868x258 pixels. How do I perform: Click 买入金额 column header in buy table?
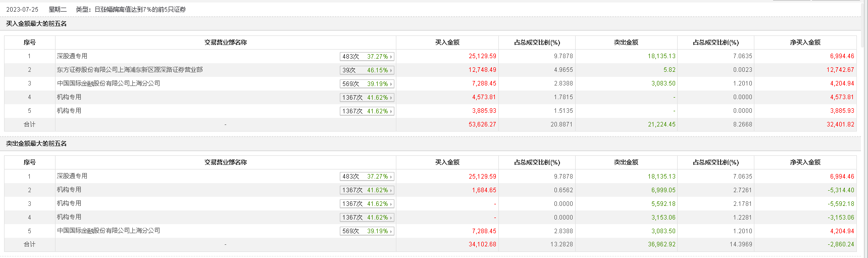(447, 42)
